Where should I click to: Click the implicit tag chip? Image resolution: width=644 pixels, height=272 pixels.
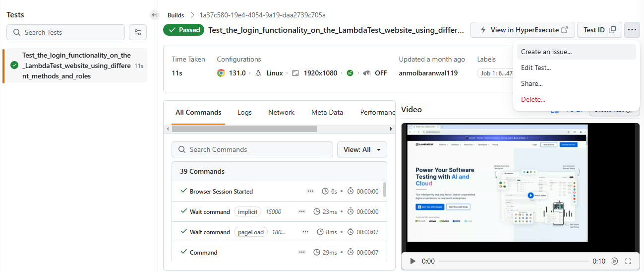click(x=248, y=211)
